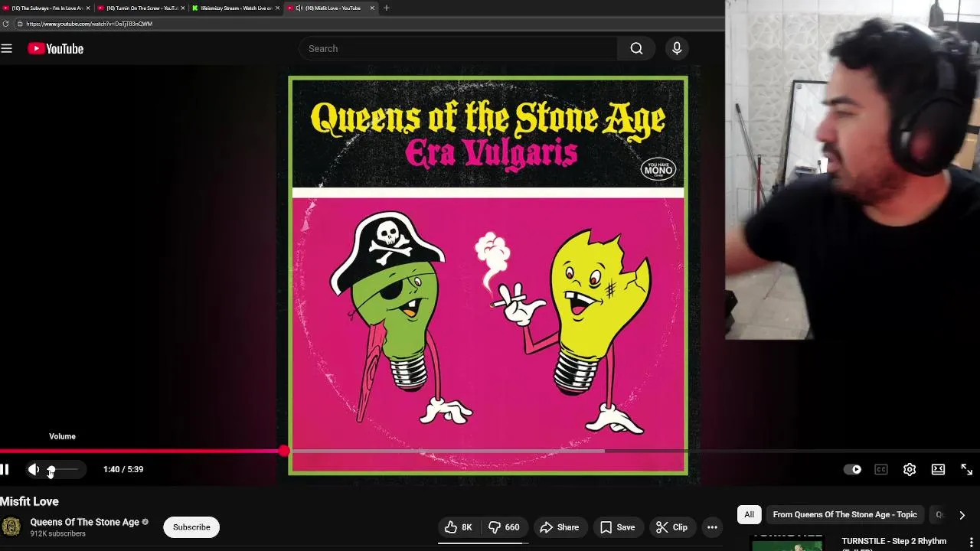Like the video with thumbs up
The height and width of the screenshot is (551, 980).
tap(459, 527)
